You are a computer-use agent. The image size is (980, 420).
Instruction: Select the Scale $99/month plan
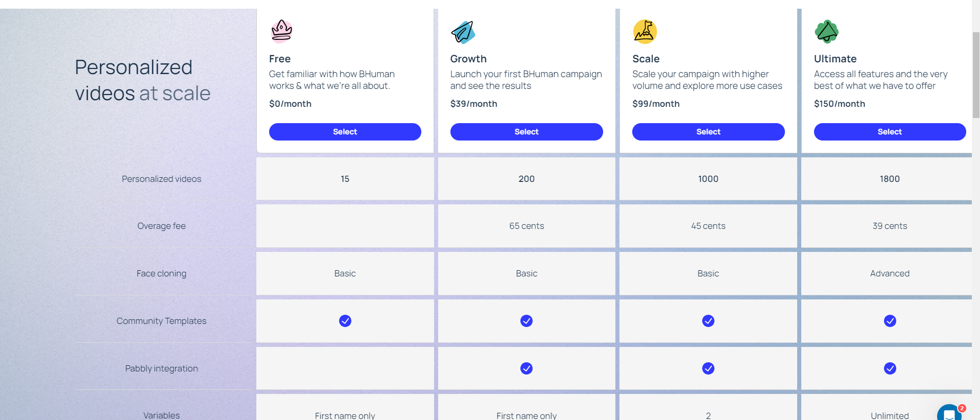point(708,132)
